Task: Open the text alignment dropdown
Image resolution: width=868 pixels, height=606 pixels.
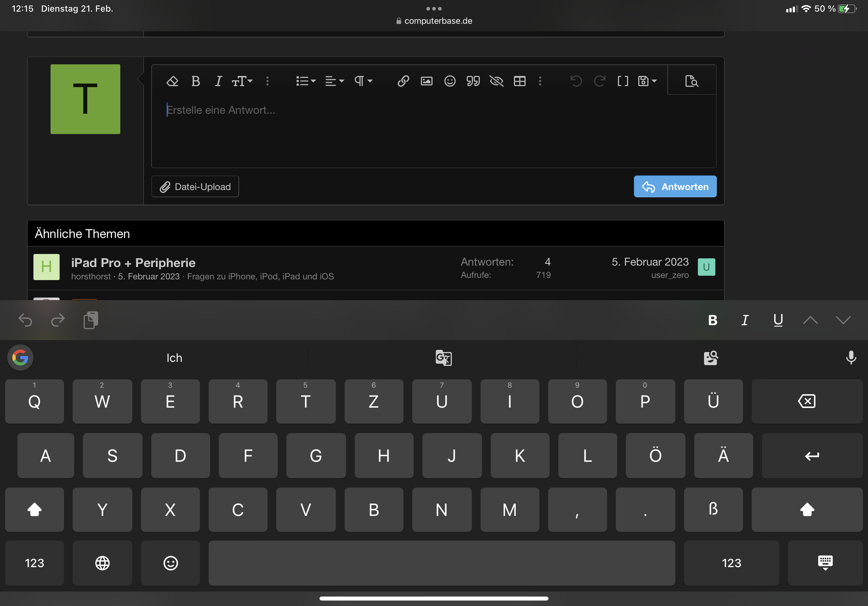Action: coord(334,81)
